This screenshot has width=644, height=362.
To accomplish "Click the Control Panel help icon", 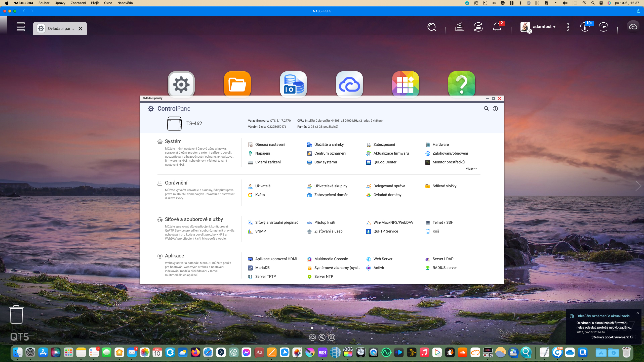I will pos(495,109).
